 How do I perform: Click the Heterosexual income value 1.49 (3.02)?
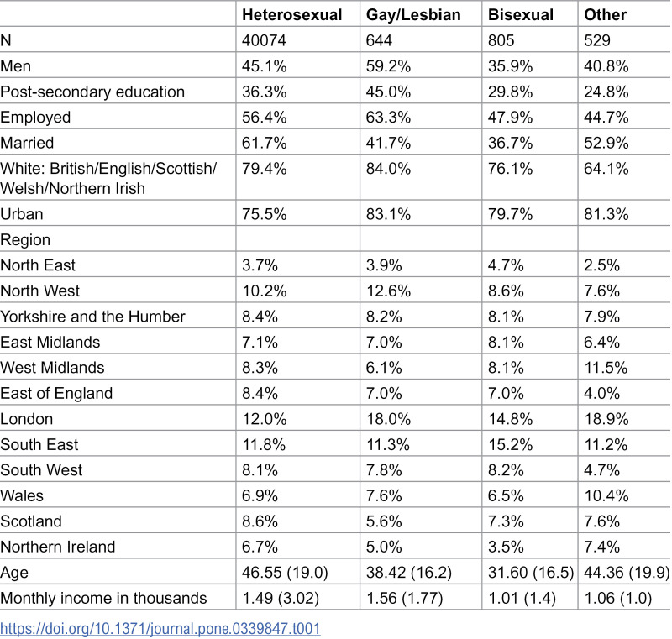(281, 598)
